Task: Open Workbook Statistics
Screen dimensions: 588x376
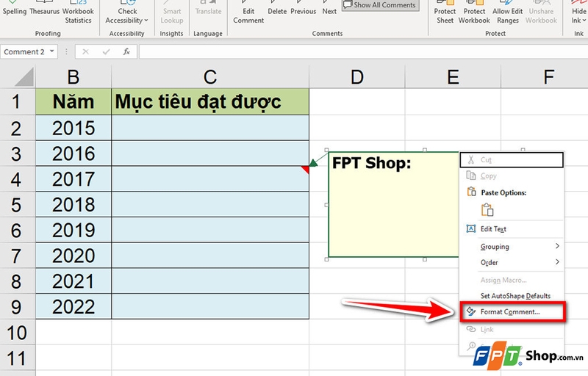Action: (78, 13)
